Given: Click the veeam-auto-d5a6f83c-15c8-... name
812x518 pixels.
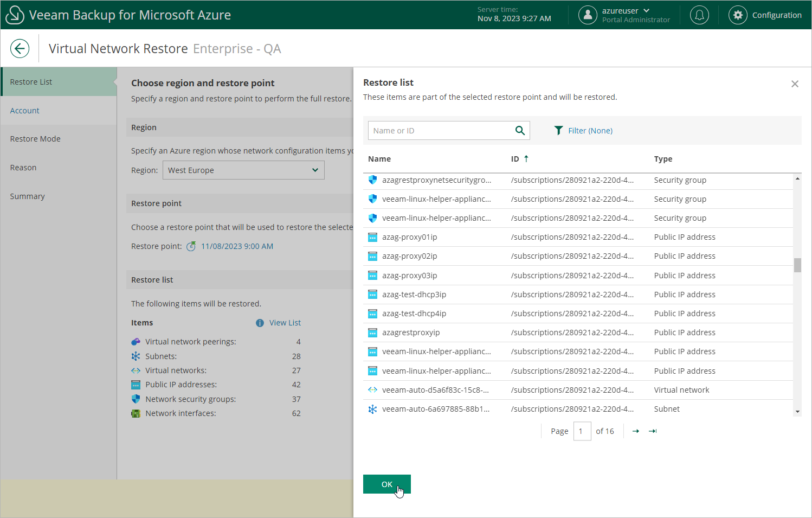Looking at the screenshot, I should point(435,390).
